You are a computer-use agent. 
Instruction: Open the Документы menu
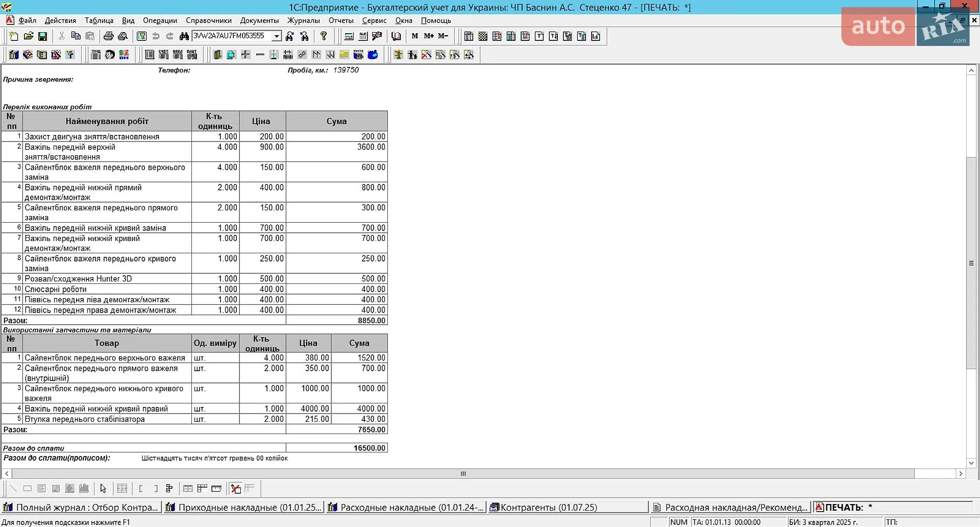click(x=259, y=20)
